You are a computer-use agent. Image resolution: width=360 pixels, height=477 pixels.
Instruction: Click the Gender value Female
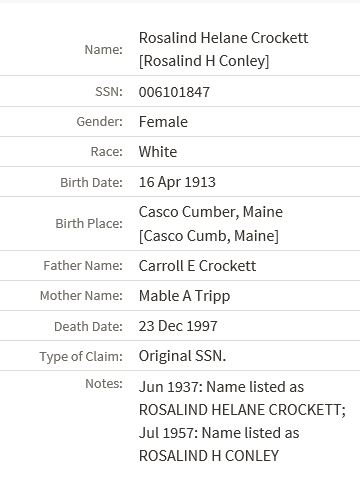163,122
